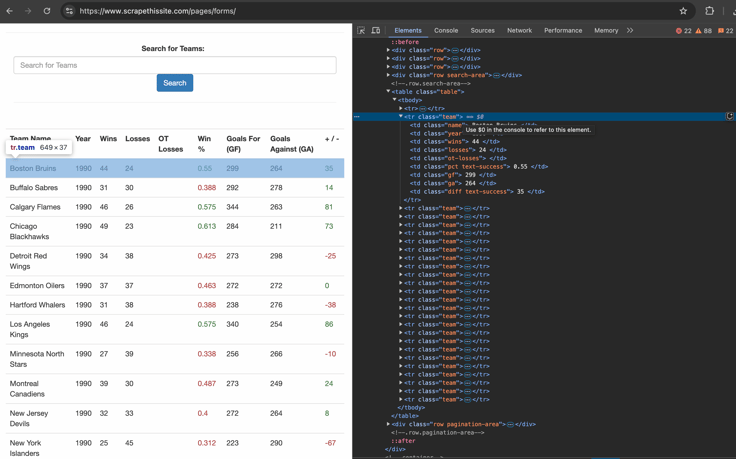
Task: Collapse the table element node
Action: pyautogui.click(x=389, y=92)
